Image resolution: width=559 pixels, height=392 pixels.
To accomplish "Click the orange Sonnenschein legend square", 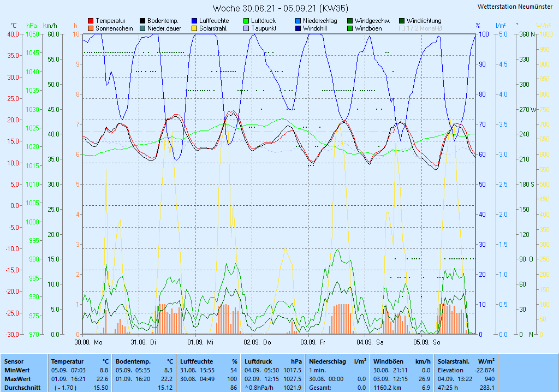I will [91, 28].
